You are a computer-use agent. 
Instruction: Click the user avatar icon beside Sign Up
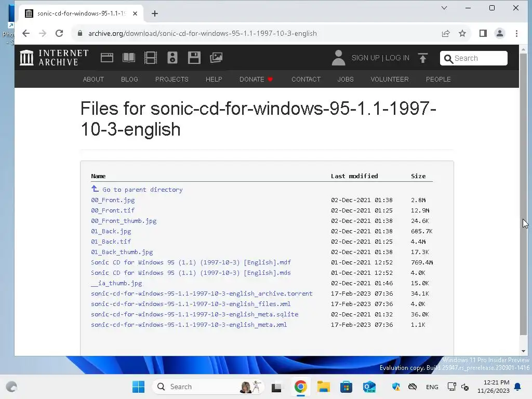[338, 58]
